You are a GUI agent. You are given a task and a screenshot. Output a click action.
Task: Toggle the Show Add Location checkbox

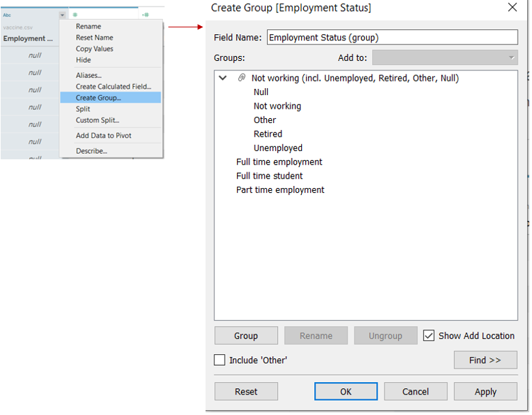[x=429, y=336]
